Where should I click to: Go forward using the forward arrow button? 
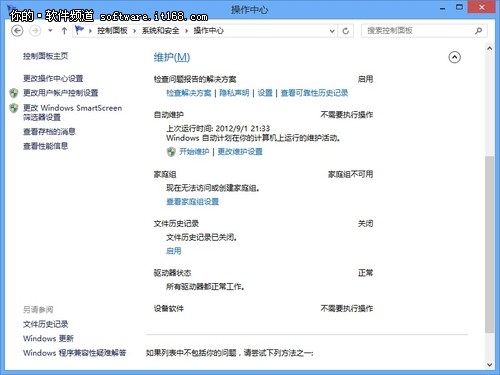tap(35, 31)
